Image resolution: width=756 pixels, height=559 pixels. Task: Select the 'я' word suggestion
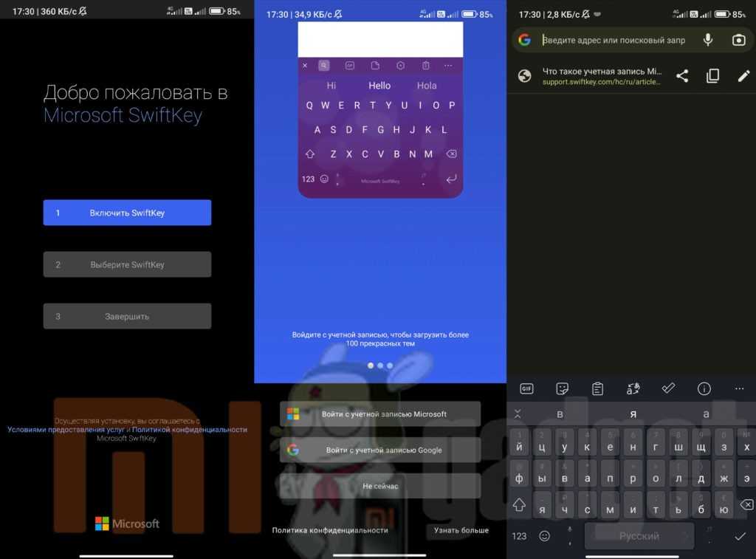(x=633, y=414)
